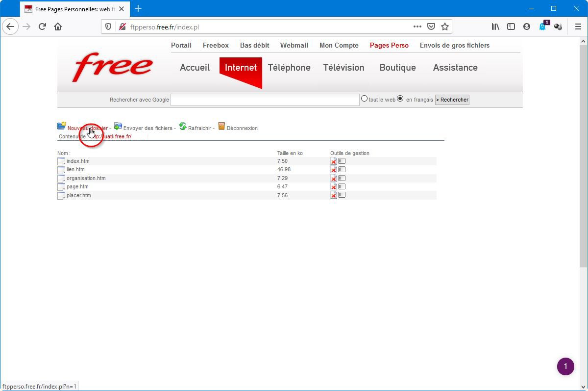This screenshot has width=588, height=391.
Task: Open the Mon Compte top link
Action: (339, 45)
